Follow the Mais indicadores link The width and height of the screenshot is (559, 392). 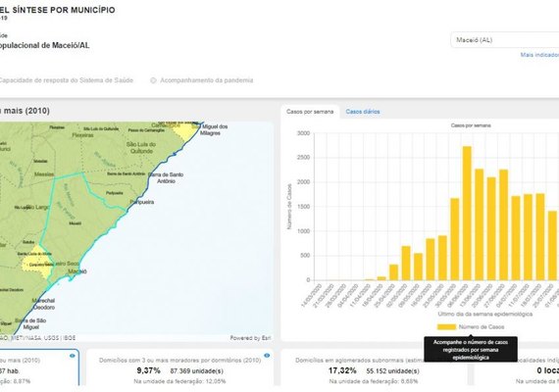[539, 55]
